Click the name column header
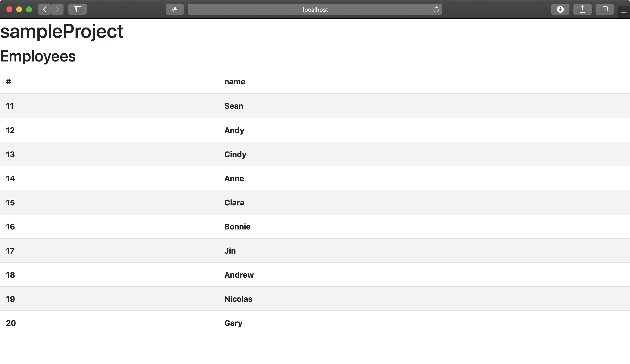Screen dimensions: 630x364 tap(235, 82)
